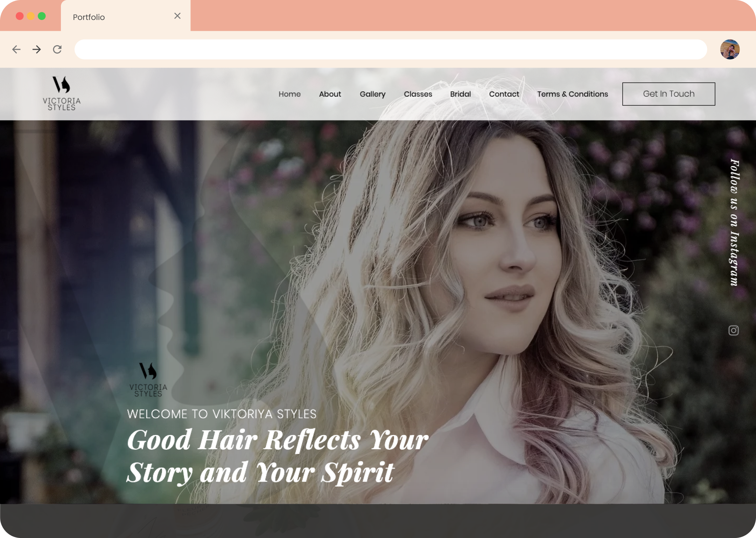Open the Bridal page link
This screenshot has height=538, width=756.
[460, 94]
